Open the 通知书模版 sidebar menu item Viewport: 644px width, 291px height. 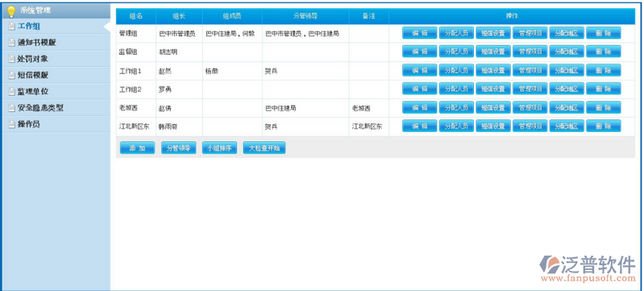click(36, 43)
